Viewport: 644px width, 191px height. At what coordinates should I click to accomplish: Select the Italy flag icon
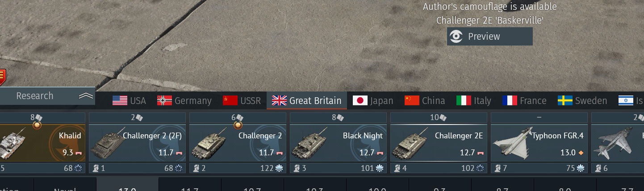click(x=464, y=100)
